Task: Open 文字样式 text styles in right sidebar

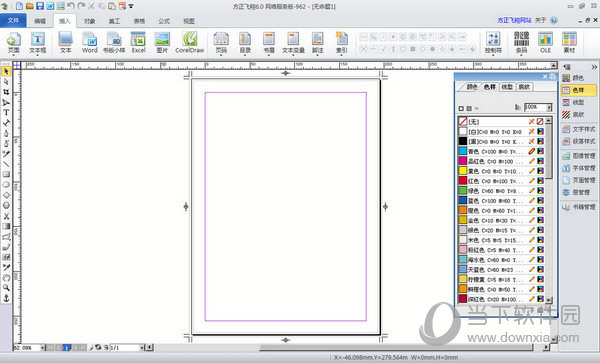Action: (x=579, y=129)
